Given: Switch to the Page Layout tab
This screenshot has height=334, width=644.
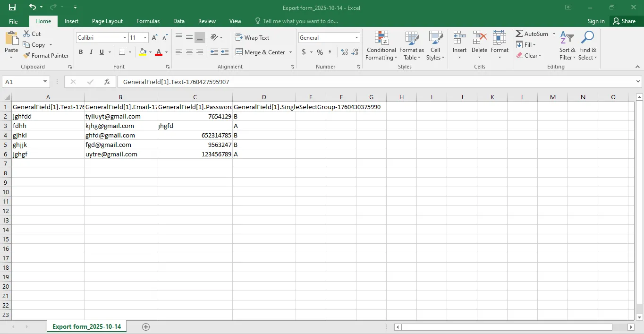Looking at the screenshot, I should coord(107,21).
